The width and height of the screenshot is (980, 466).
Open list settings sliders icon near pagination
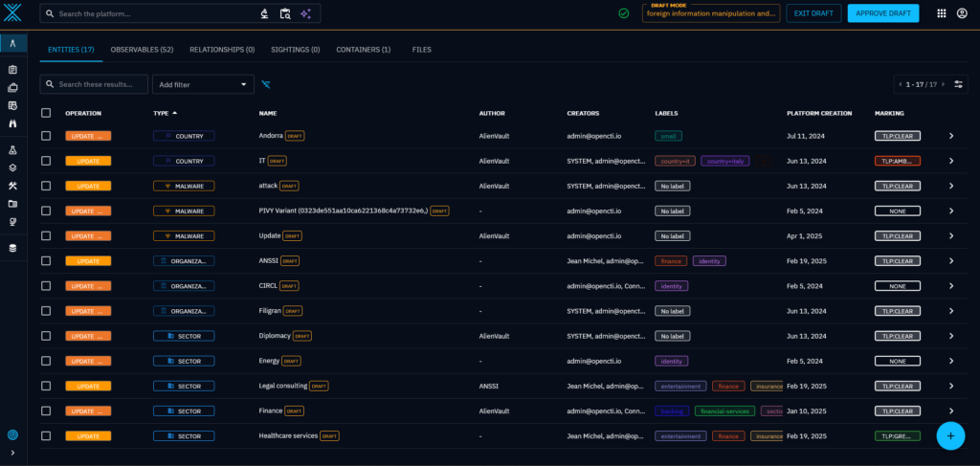coord(959,84)
